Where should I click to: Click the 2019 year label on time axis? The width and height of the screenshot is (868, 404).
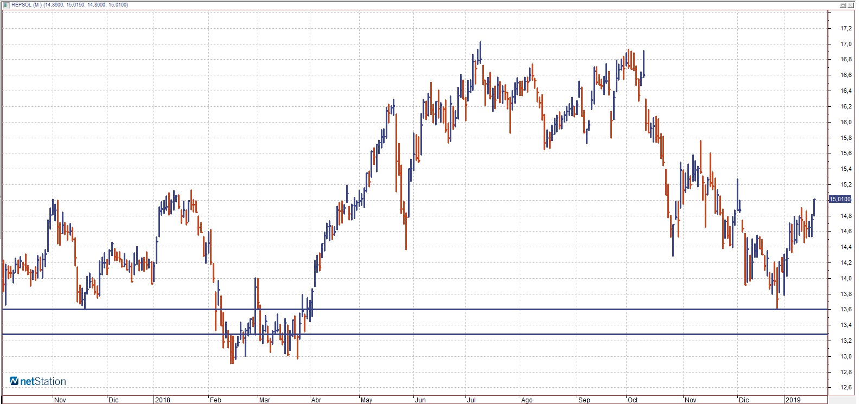click(793, 400)
